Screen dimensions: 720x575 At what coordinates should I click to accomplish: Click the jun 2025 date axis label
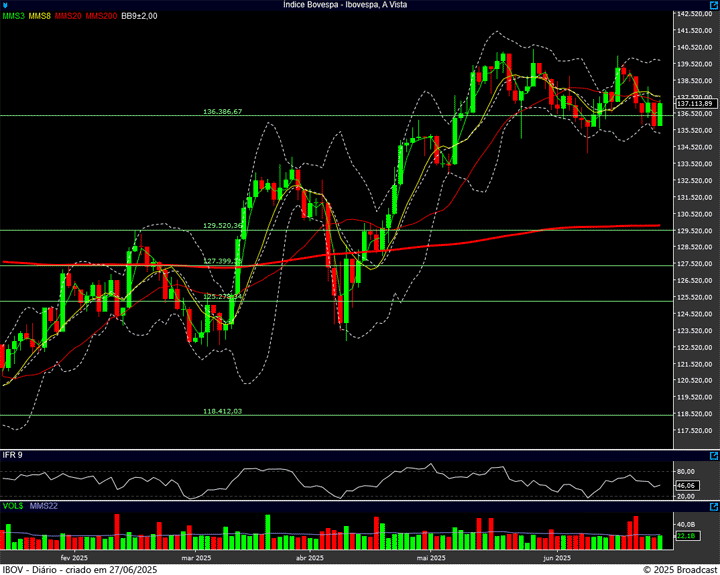coord(557,558)
